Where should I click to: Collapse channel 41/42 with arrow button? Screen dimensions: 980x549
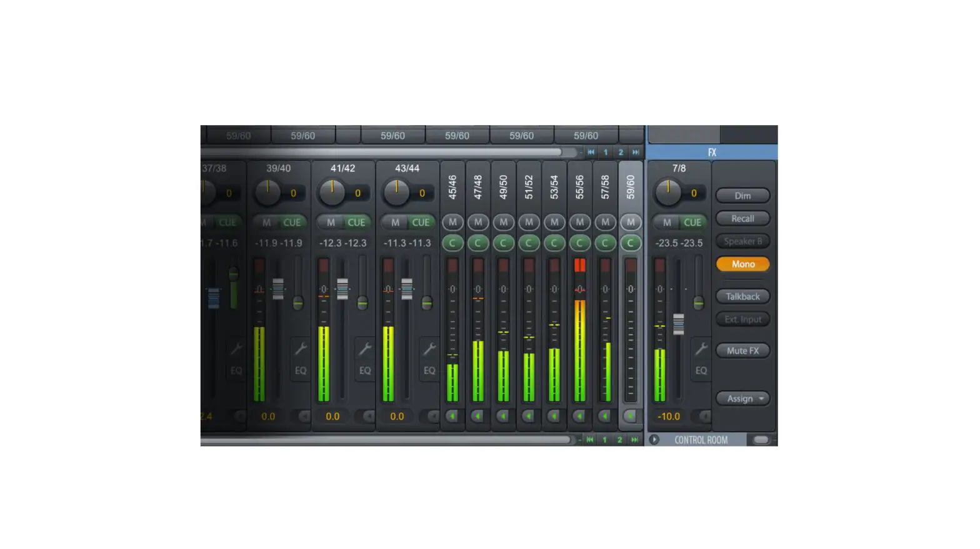click(369, 416)
